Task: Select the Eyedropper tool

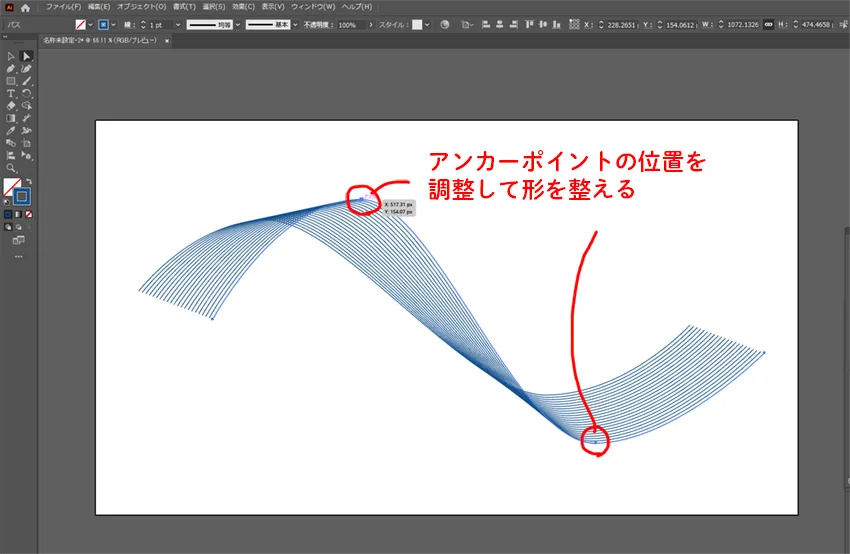Action: click(x=11, y=130)
